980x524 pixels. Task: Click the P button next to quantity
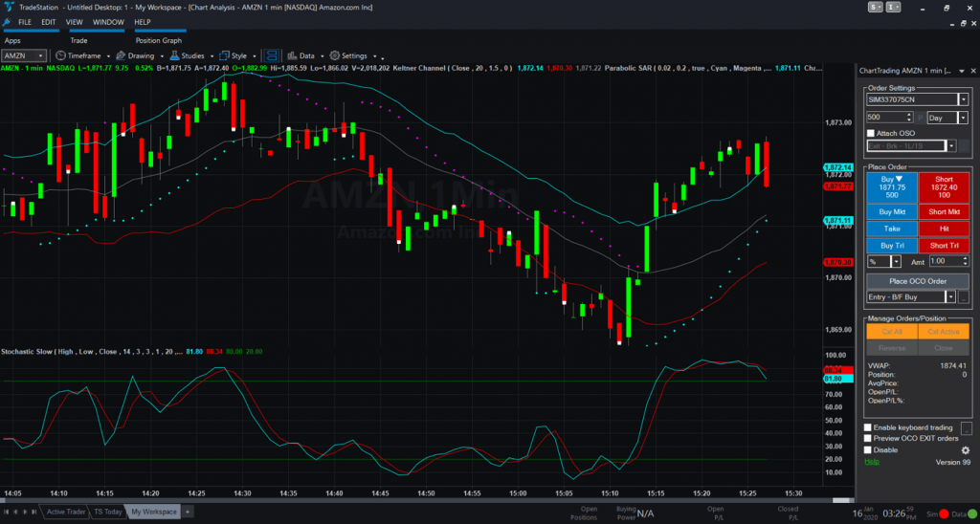pos(920,118)
